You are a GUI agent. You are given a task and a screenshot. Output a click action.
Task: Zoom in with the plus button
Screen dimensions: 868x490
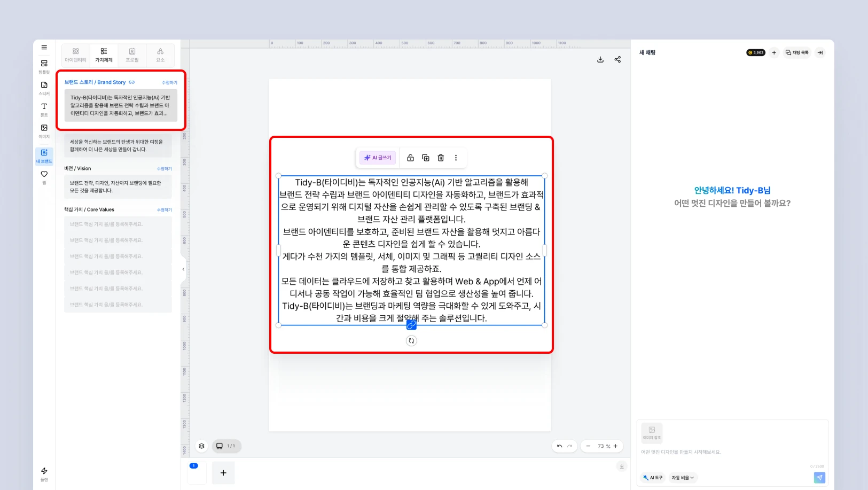tap(615, 446)
